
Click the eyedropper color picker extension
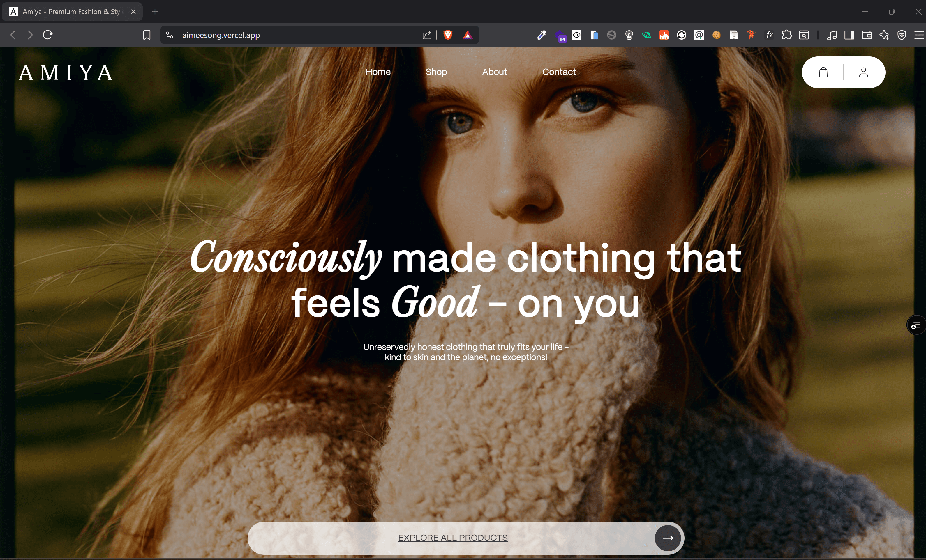tap(541, 35)
